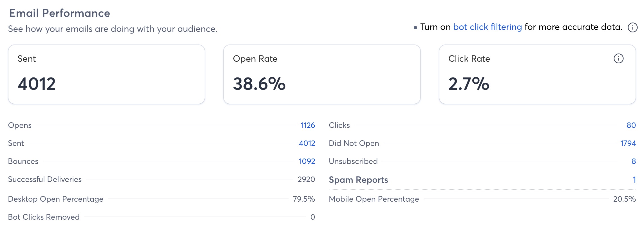Select the Click Rate summary card
This screenshot has width=644, height=236.
click(537, 74)
